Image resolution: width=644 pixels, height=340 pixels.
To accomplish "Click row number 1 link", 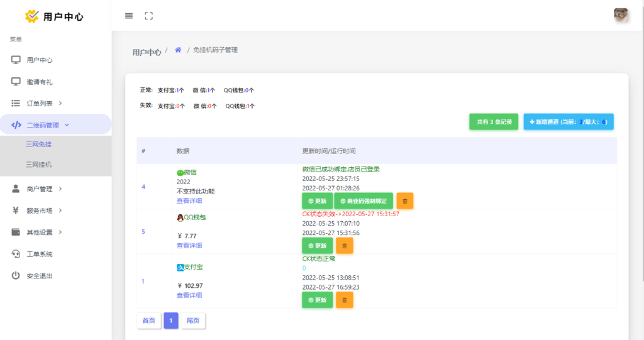I will tap(143, 282).
